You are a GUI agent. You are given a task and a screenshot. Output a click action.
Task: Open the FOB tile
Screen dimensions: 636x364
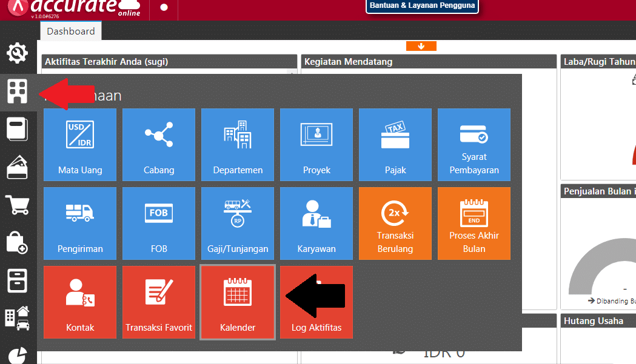(159, 223)
